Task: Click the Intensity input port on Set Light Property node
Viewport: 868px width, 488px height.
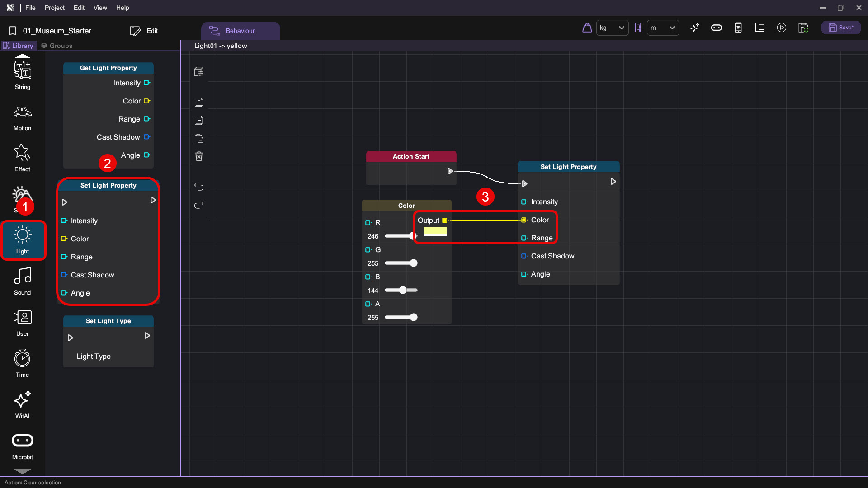Action: [x=524, y=202]
